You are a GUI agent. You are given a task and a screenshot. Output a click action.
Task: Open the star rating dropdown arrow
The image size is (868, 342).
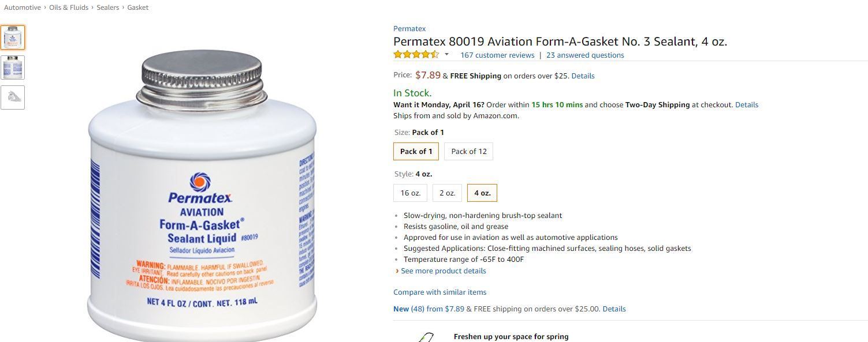pos(446,55)
